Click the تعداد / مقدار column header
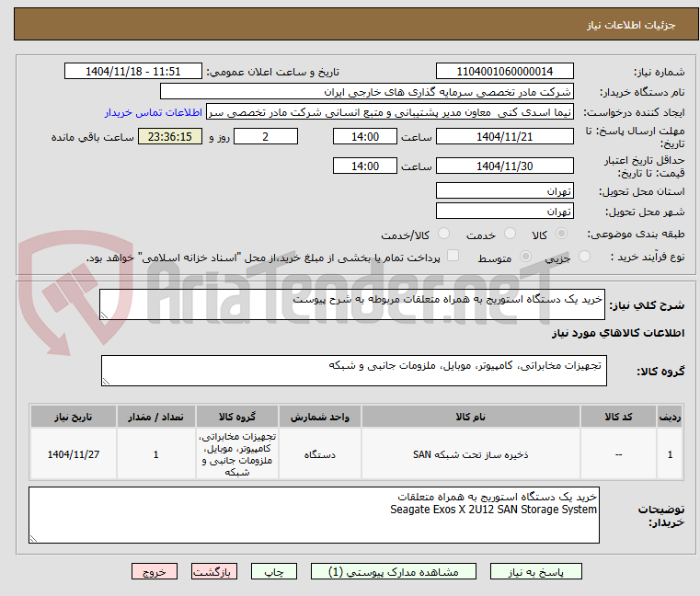Image resolution: width=700 pixels, height=596 pixels. click(155, 417)
